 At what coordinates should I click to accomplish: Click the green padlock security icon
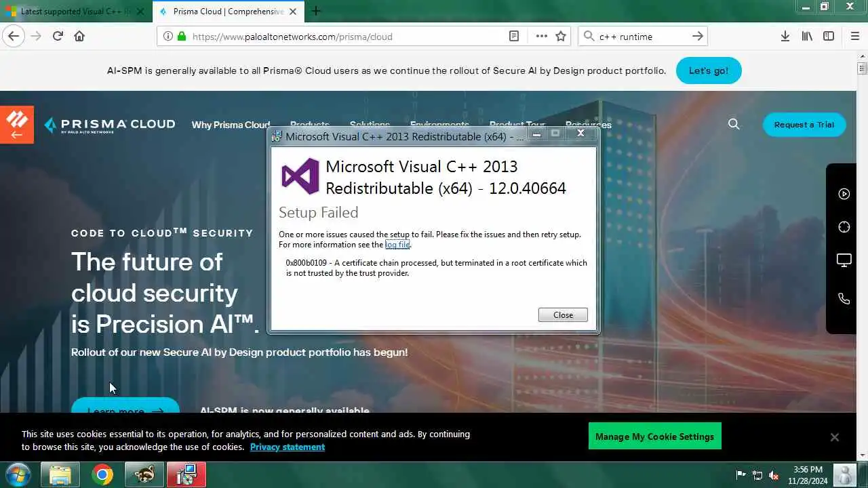coord(182,37)
